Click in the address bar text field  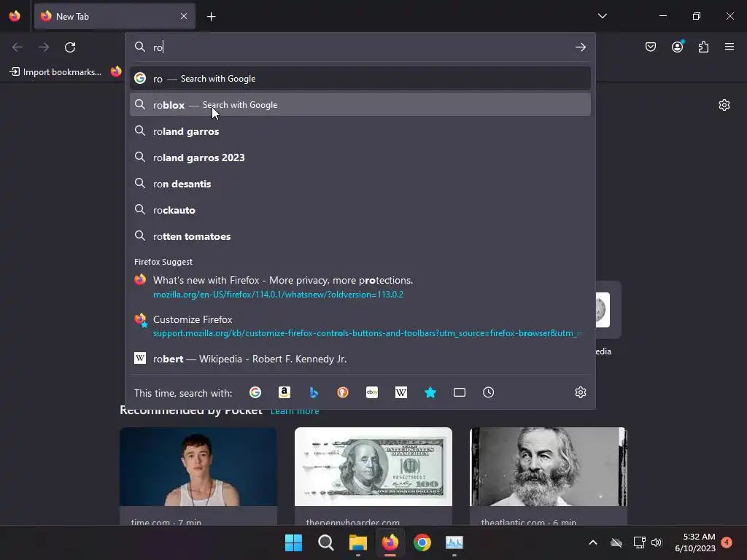coord(362,47)
